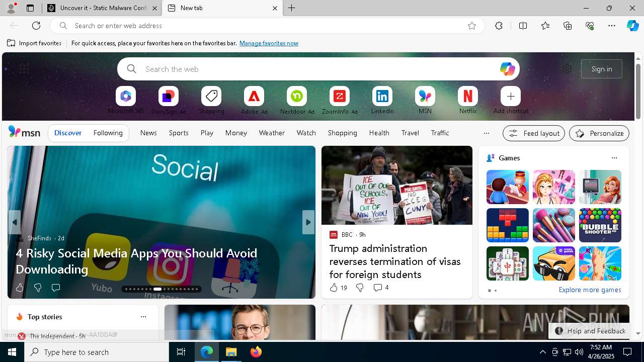Open the Tab actions menu icon
Image resolution: width=644 pixels, height=362 pixels.
[x=30, y=8]
